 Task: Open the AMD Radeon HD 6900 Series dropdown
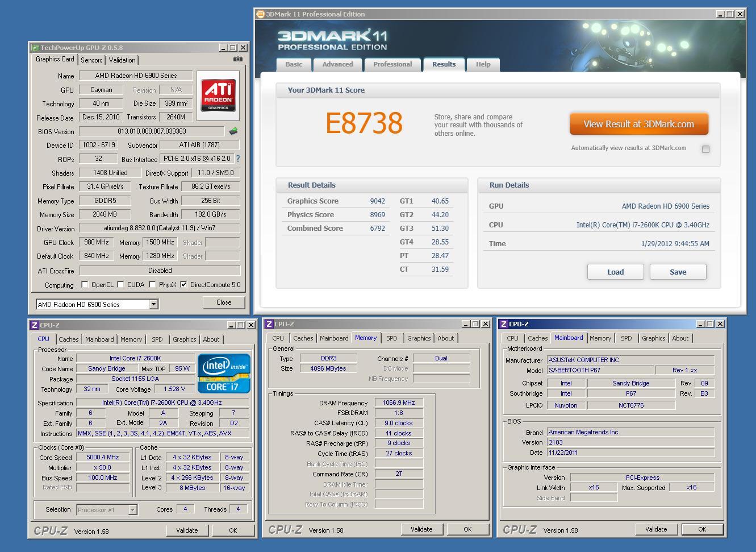pyautogui.click(x=153, y=304)
